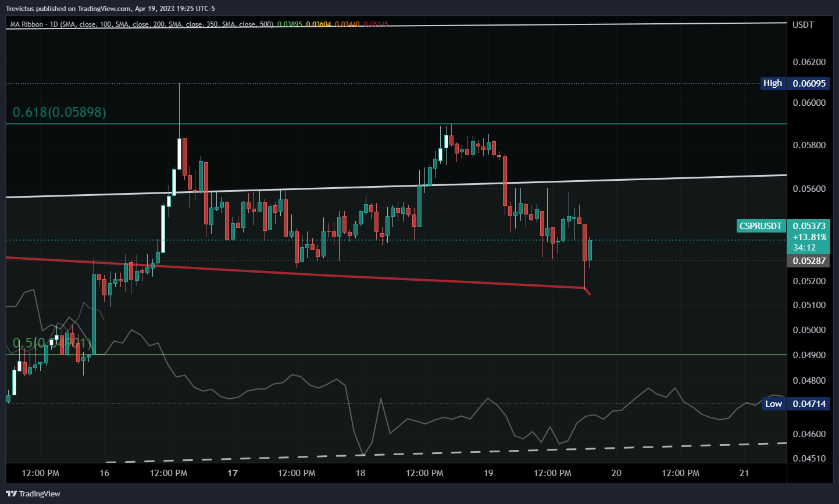Click date 21 on the time axis

(x=744, y=473)
